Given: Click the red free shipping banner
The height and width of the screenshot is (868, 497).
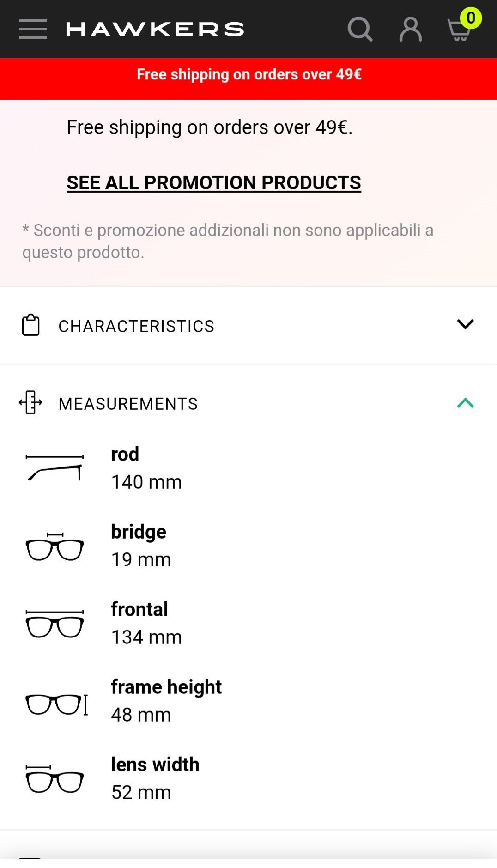Looking at the screenshot, I should 248,79.
